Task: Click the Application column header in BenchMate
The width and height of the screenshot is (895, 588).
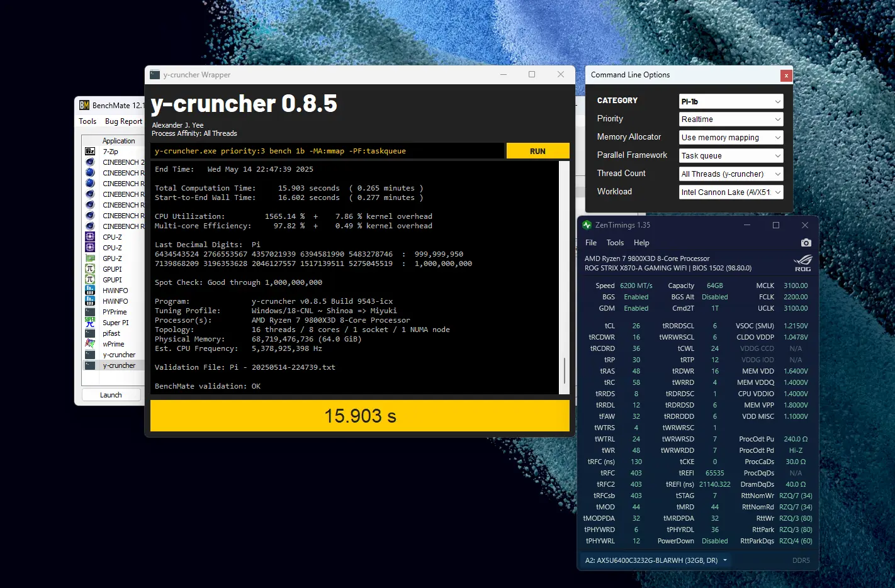Action: click(x=119, y=141)
